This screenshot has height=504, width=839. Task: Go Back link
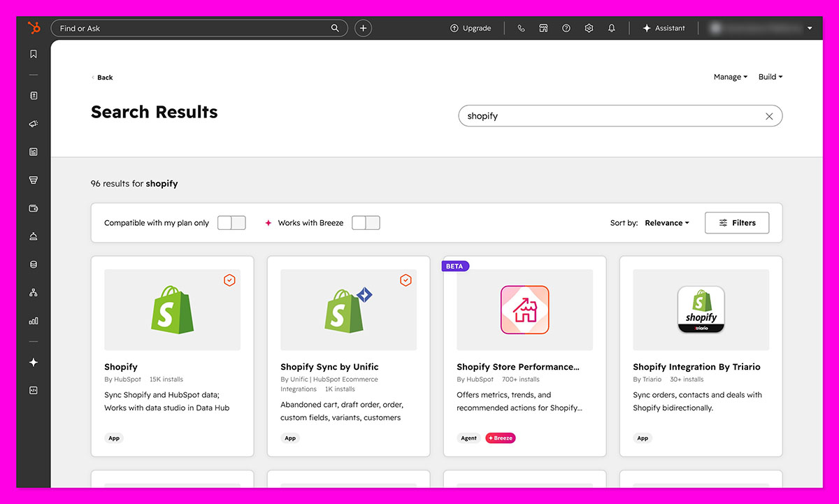(102, 78)
